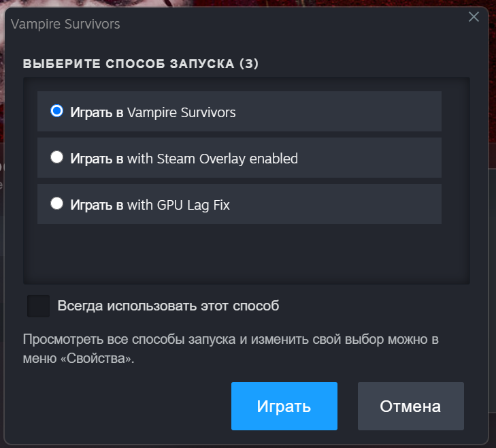This screenshot has width=496, height=448.
Task: Click the right end of the Steam Overlay option row
Action: click(422, 158)
